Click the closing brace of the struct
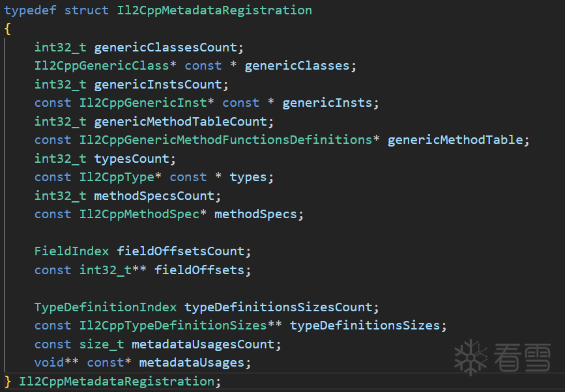 pos(8,382)
